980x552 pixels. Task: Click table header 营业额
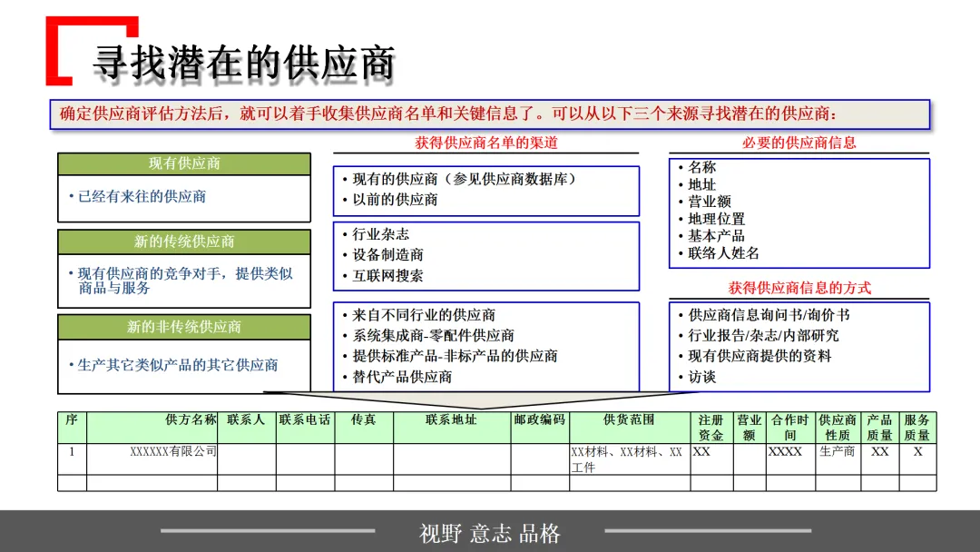pyautogui.click(x=750, y=428)
